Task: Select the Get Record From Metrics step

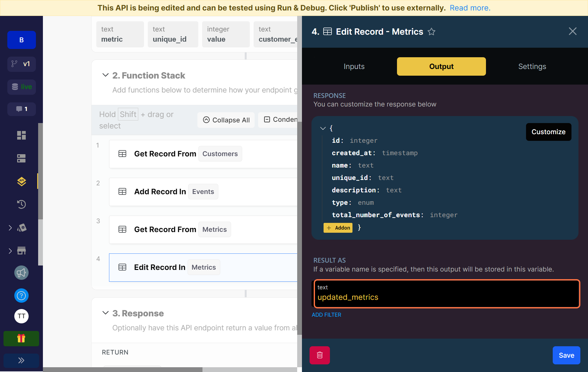Action: click(203, 230)
